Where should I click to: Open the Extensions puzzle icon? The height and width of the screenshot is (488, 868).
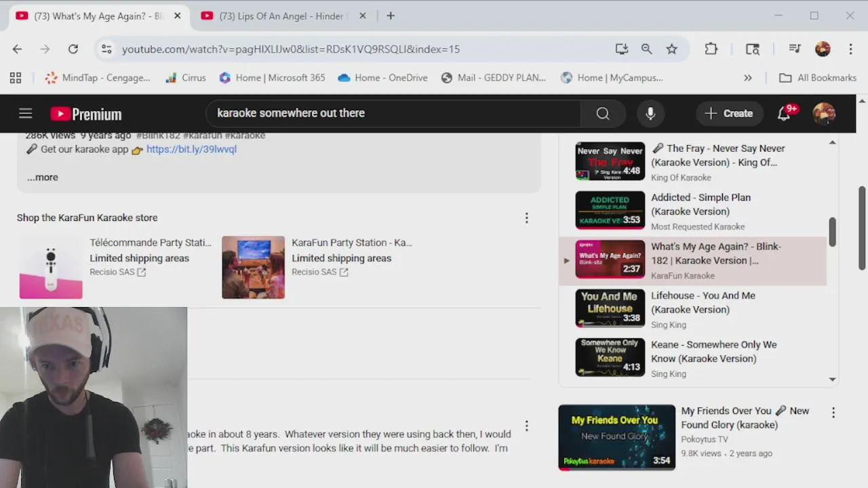pos(711,49)
